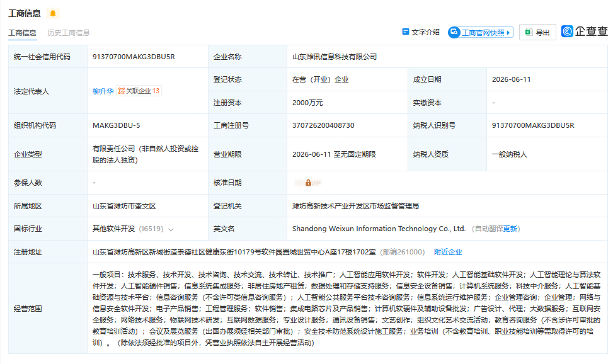The image size is (613, 364).
Task: Click registration authority 潍坊高新技术产业开发区市场监督管理局
Action: point(355,206)
